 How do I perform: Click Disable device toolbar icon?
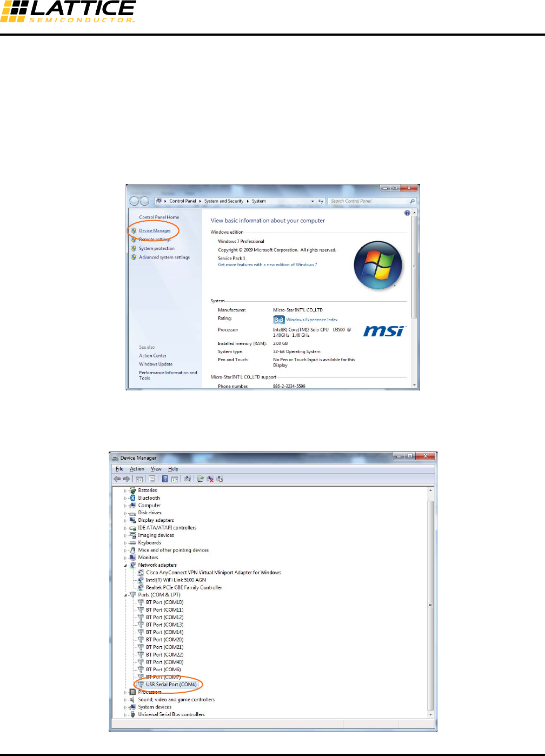tap(220, 479)
